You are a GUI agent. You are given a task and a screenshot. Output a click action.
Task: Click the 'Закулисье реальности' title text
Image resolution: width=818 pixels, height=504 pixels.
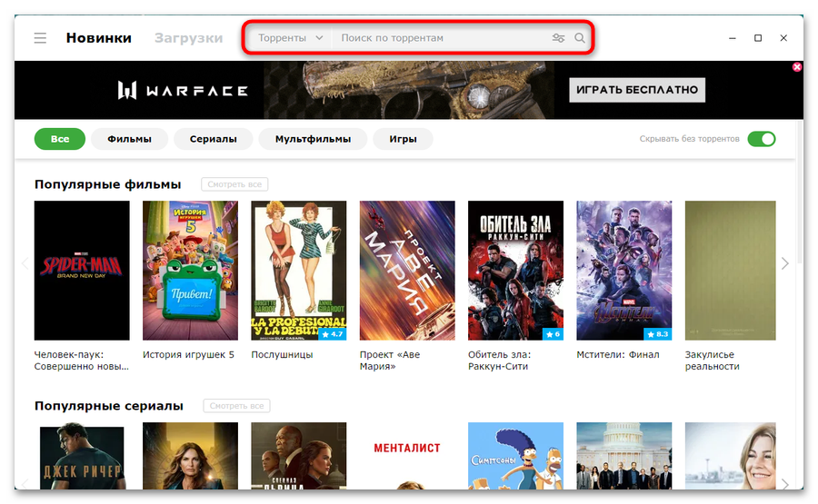712,361
